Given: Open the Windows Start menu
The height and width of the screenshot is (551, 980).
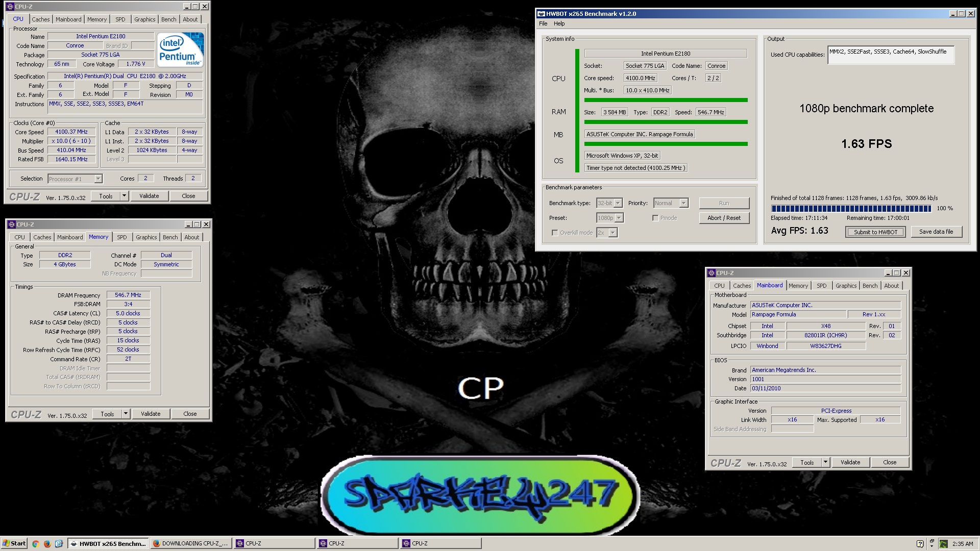Looking at the screenshot, I should pyautogui.click(x=14, y=544).
